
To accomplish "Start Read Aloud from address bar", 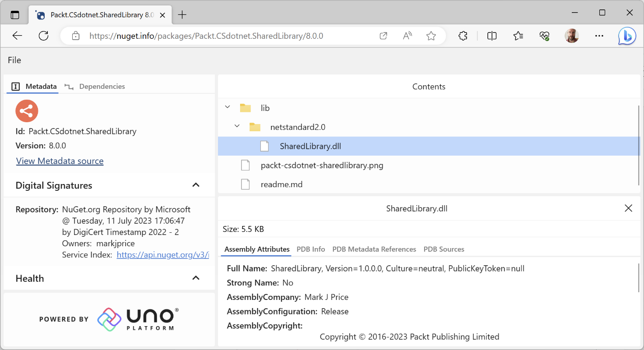I will (408, 36).
